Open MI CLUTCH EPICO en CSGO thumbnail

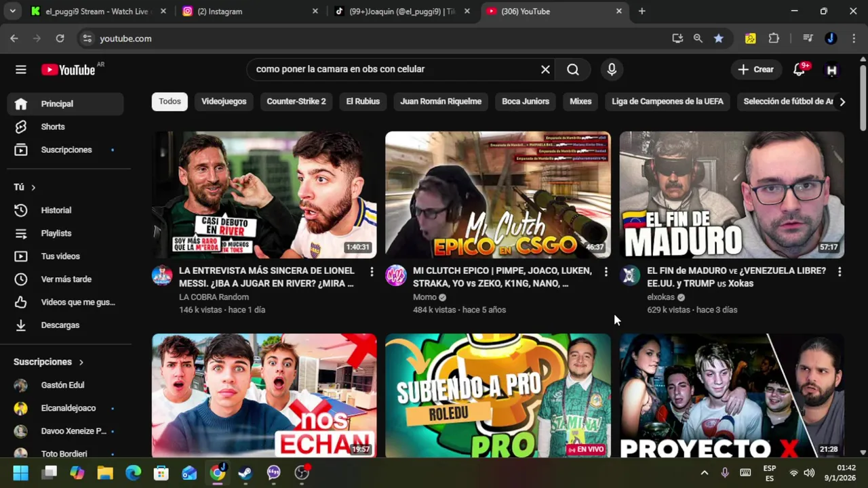coord(498,195)
